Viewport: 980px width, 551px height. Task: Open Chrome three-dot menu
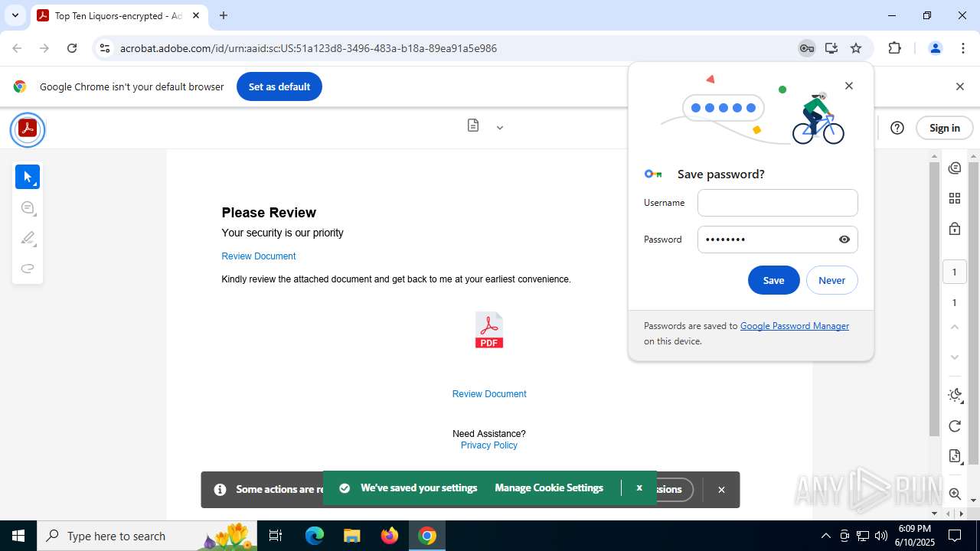[x=963, y=48]
